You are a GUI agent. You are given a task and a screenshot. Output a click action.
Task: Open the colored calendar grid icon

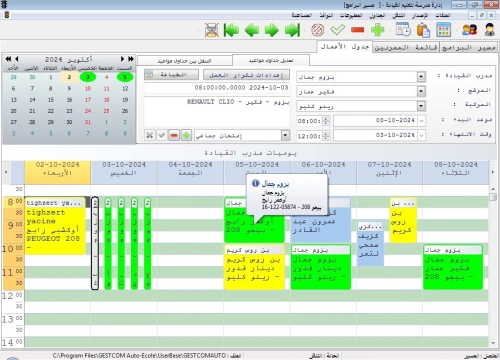(444, 30)
